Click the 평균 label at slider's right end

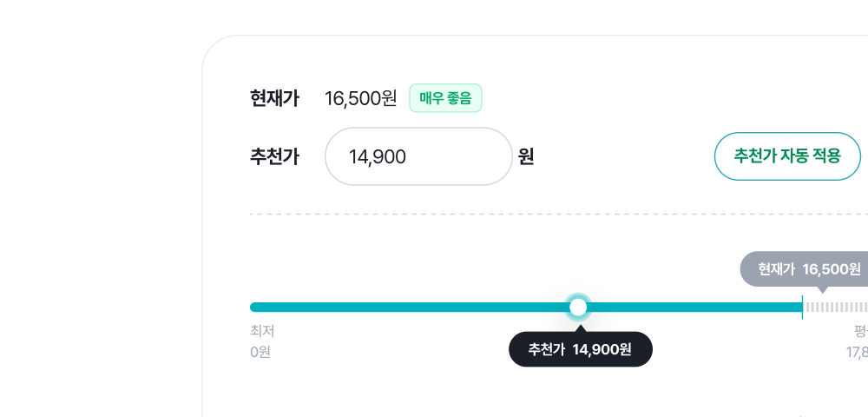(861, 331)
